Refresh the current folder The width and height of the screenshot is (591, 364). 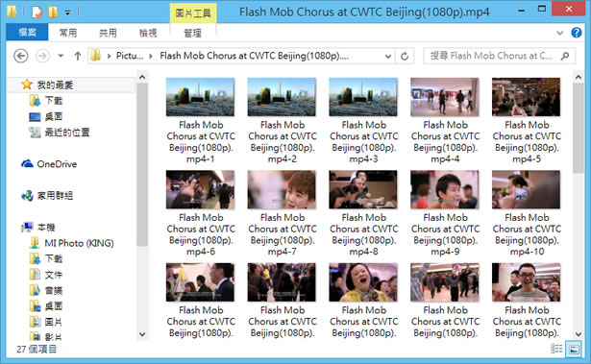[x=405, y=56]
